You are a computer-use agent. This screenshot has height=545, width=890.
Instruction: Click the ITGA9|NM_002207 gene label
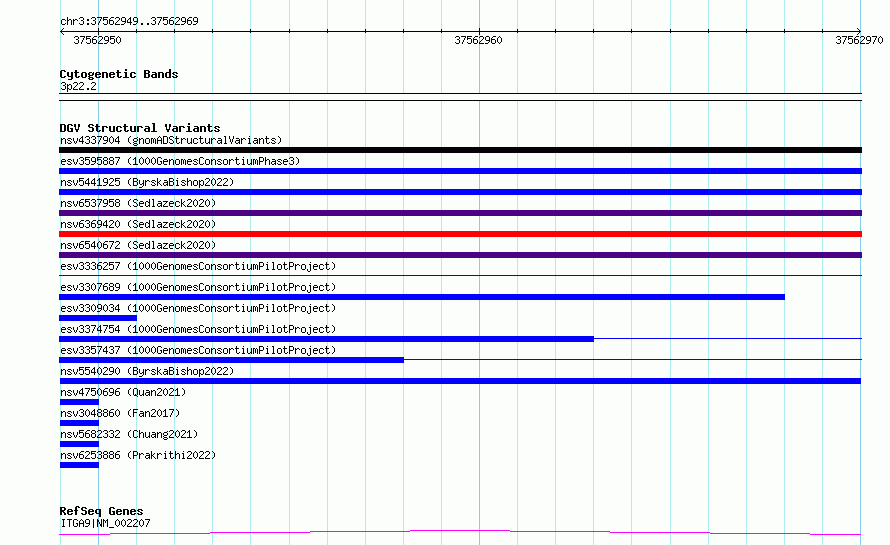[x=105, y=523]
